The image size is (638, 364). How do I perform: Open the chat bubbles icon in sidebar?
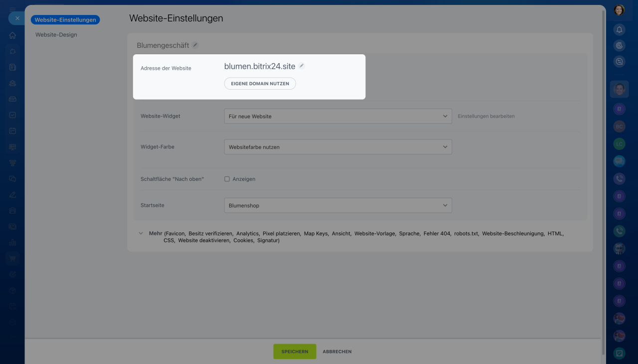pyautogui.click(x=12, y=179)
